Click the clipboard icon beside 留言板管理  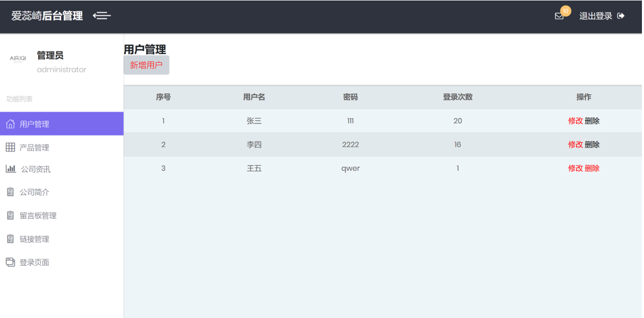pyautogui.click(x=10, y=215)
